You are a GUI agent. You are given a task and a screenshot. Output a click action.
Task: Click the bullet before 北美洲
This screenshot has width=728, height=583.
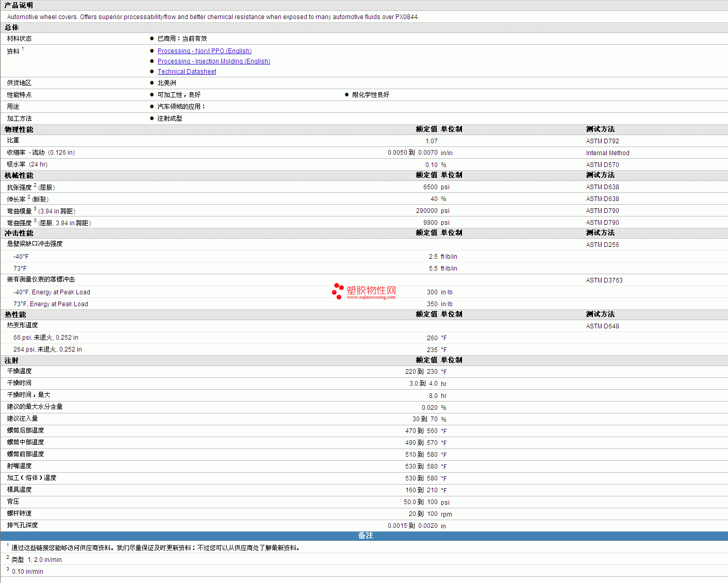tap(152, 83)
